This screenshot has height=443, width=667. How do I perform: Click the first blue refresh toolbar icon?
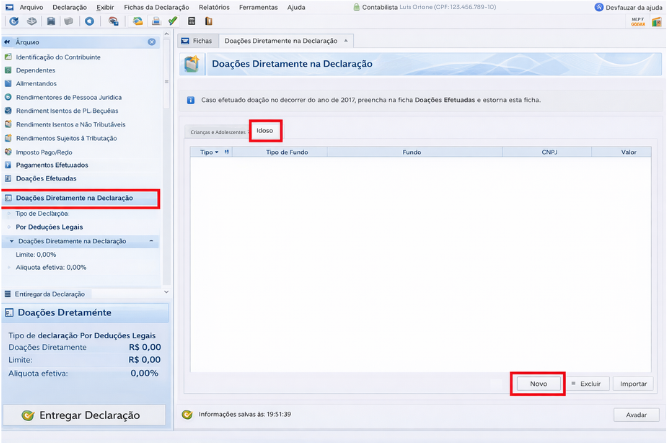coord(14,20)
